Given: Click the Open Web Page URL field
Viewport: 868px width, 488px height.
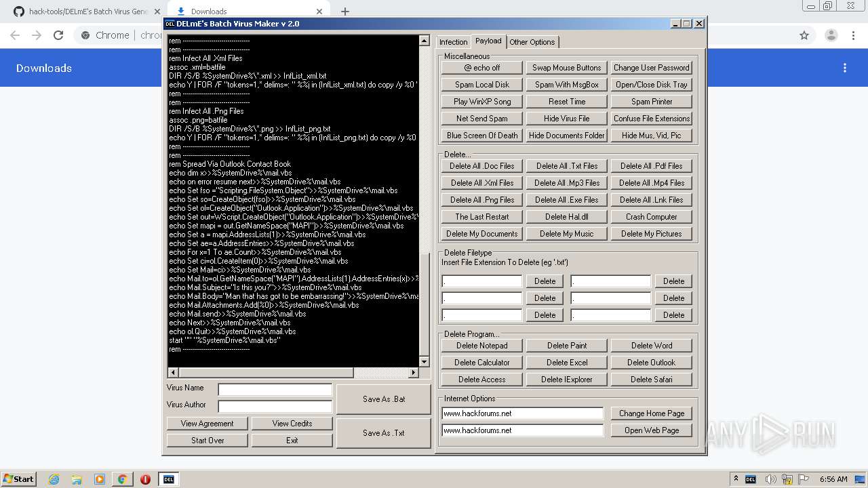Looking at the screenshot, I should tap(522, 430).
